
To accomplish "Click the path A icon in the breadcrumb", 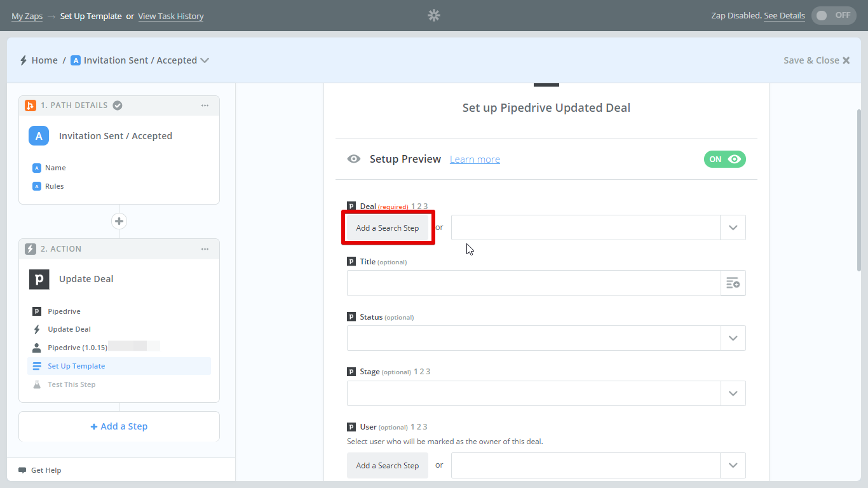I will click(x=76, y=60).
